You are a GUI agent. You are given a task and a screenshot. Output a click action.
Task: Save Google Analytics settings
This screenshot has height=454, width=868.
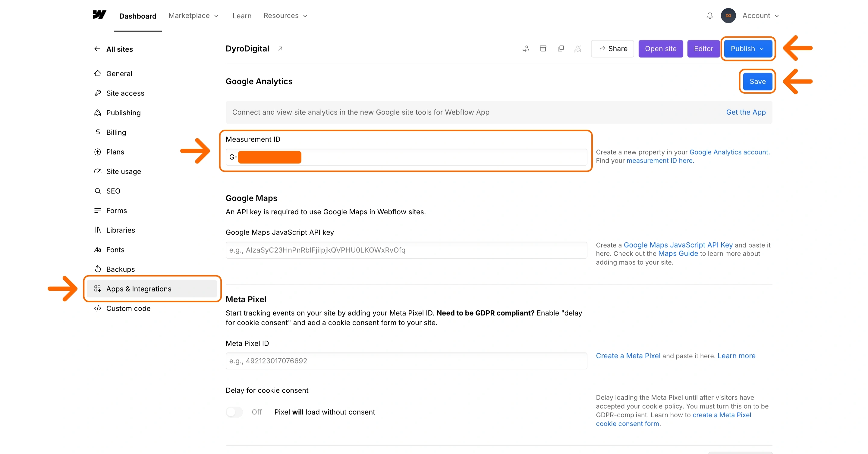(757, 82)
